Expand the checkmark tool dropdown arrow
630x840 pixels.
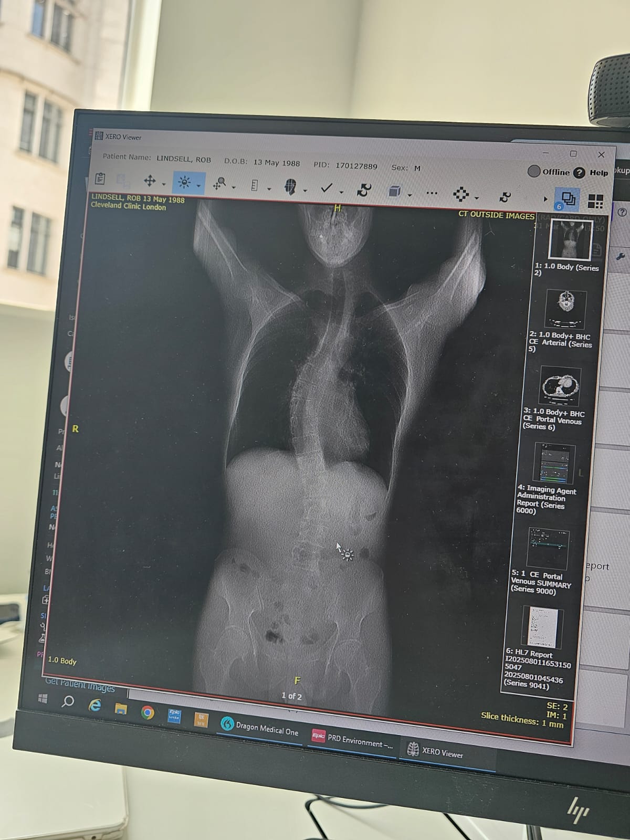click(341, 192)
